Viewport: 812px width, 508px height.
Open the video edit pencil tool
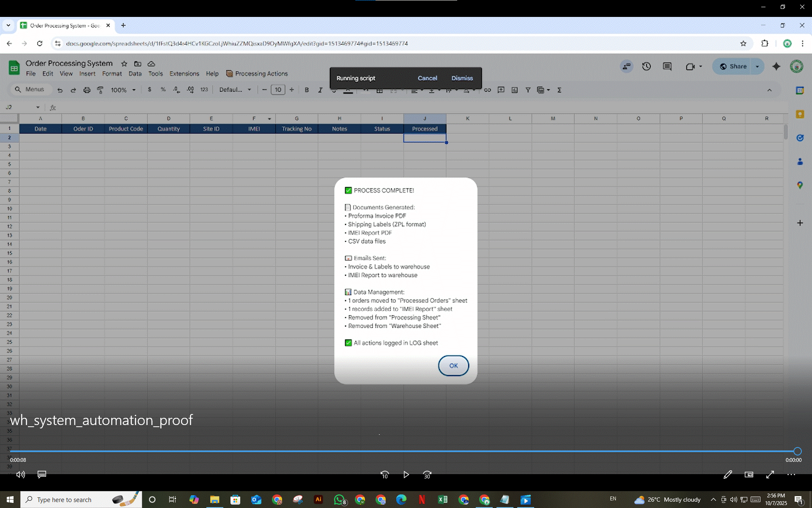coord(727,475)
